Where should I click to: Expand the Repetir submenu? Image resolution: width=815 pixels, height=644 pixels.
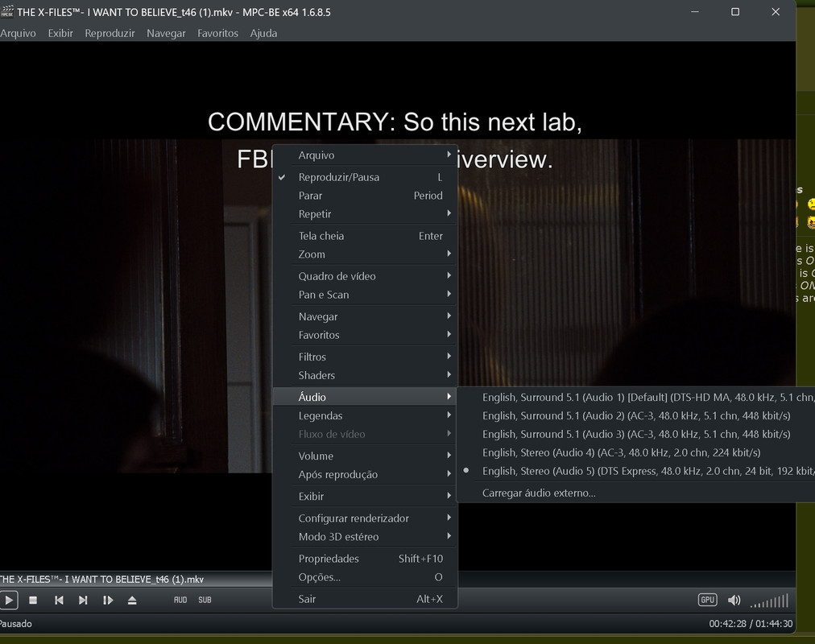(x=365, y=214)
